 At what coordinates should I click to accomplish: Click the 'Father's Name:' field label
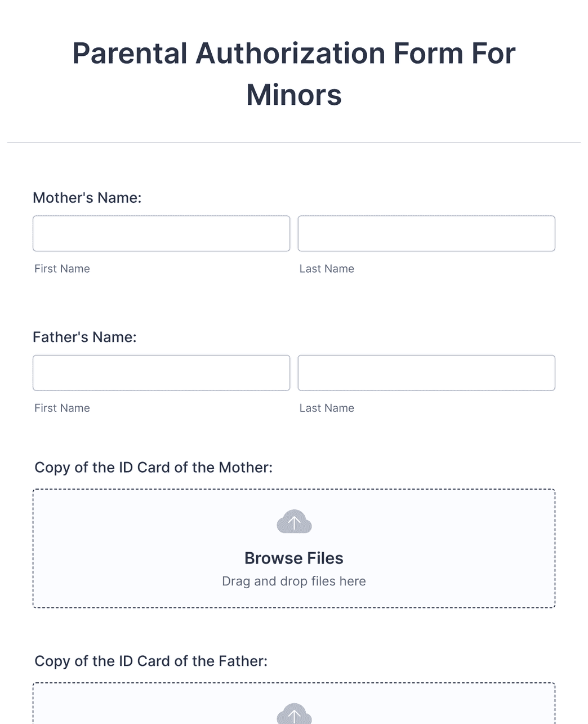[x=84, y=337]
